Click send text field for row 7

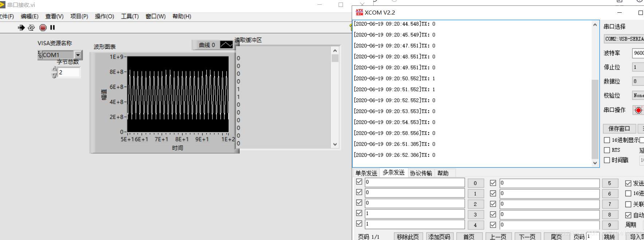(549, 204)
